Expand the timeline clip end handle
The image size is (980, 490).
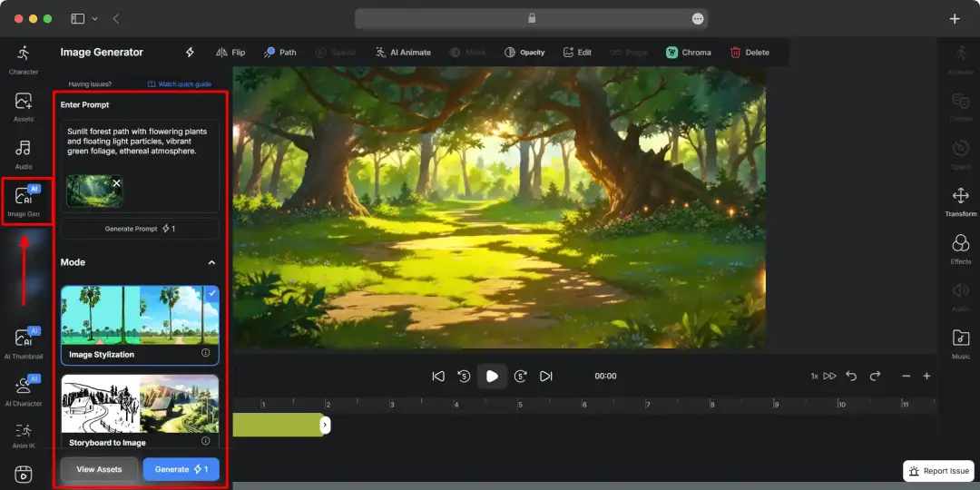click(x=325, y=425)
